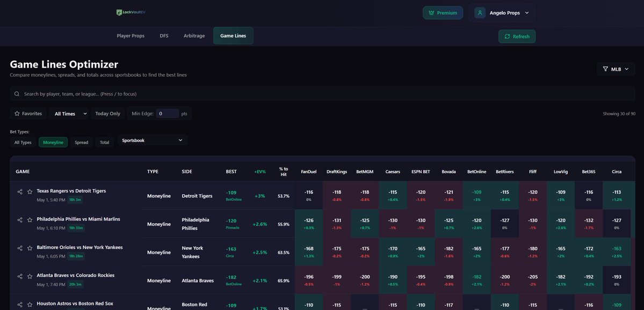644x310 pixels.
Task: Select the Total bet type
Action: [105, 142]
